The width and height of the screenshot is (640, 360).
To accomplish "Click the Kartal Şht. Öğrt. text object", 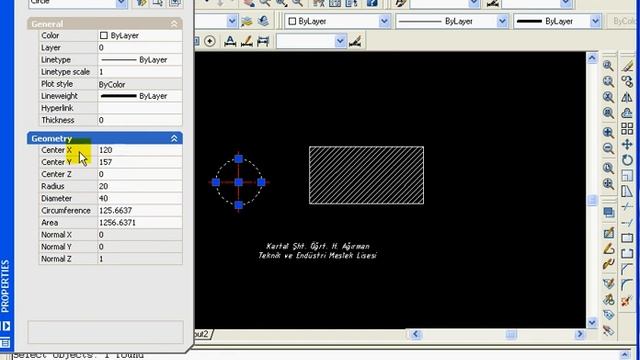I will pyautogui.click(x=318, y=246).
